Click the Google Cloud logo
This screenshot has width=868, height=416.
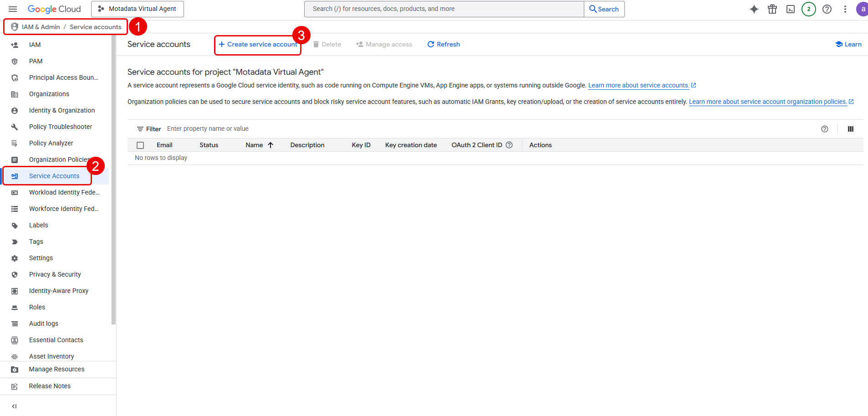click(x=54, y=9)
